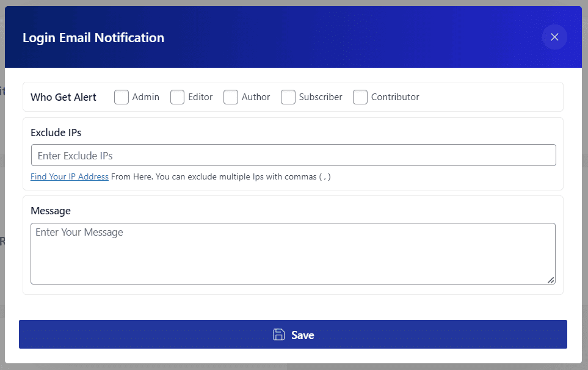Image resolution: width=588 pixels, height=370 pixels.
Task: Click the multiple IPs commas hint text
Action: point(244,177)
